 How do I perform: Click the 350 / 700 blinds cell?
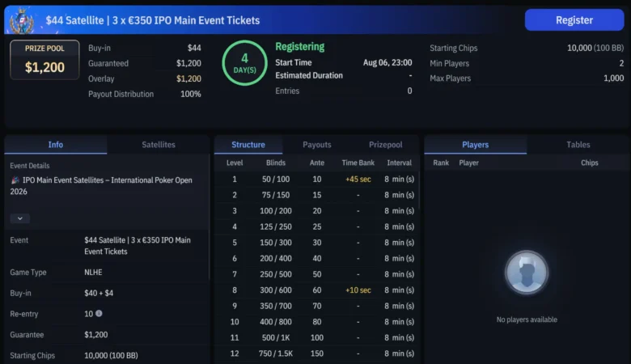point(276,306)
